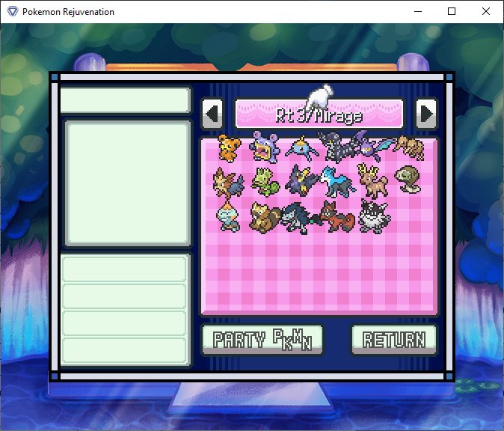This screenshot has height=431, width=504.
Task: Choose the purple Crobat sprite
Action: (375, 146)
